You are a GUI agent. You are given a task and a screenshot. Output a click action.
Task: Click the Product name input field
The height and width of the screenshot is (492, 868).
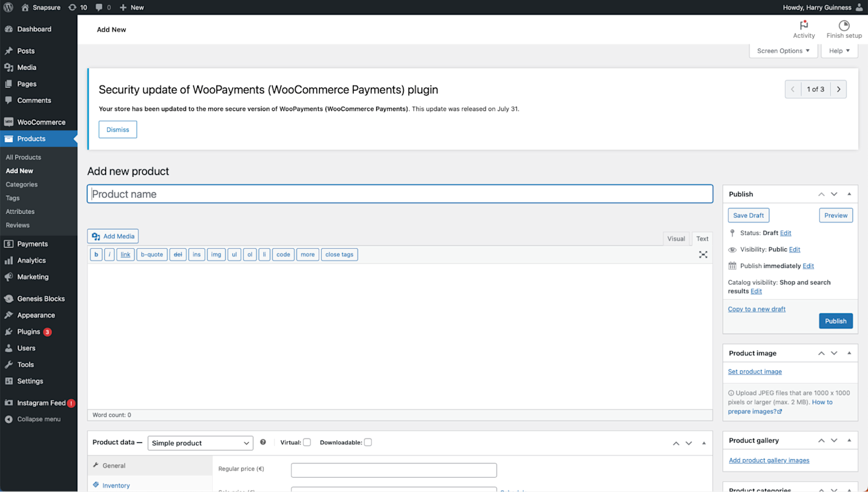click(x=400, y=194)
